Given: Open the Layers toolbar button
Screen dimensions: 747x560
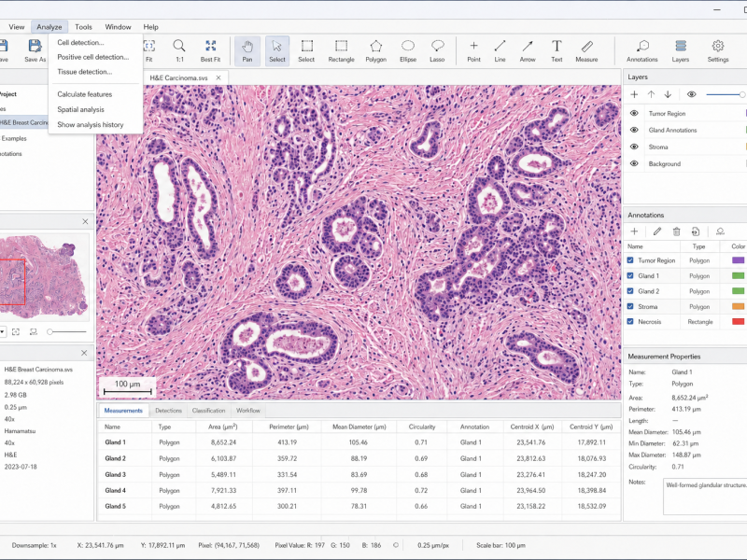Looking at the screenshot, I should pyautogui.click(x=681, y=50).
